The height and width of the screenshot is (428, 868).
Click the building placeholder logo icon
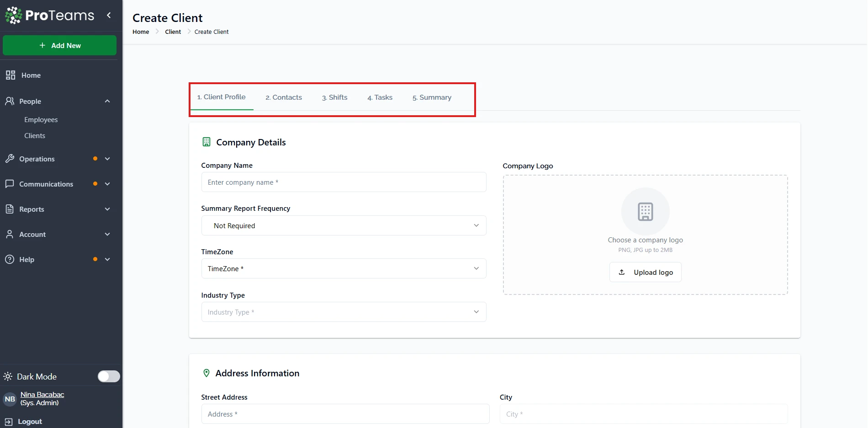[645, 212]
